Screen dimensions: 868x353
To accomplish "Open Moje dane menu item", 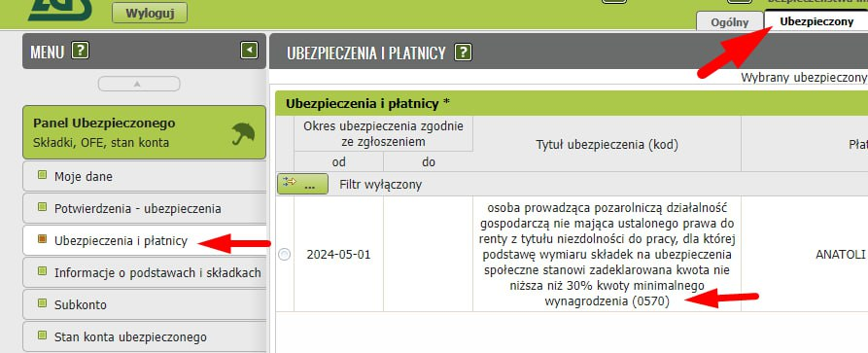I will click(x=144, y=177).
